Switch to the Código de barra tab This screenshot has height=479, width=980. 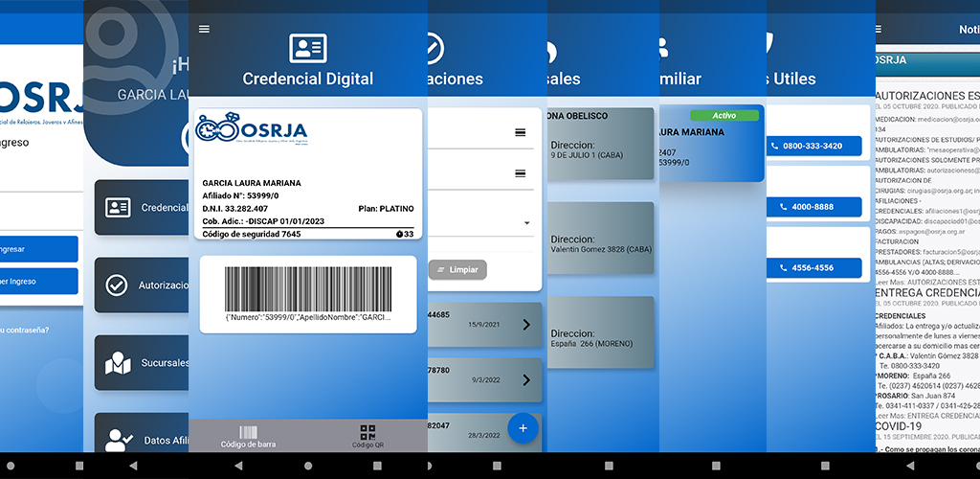coord(248,437)
